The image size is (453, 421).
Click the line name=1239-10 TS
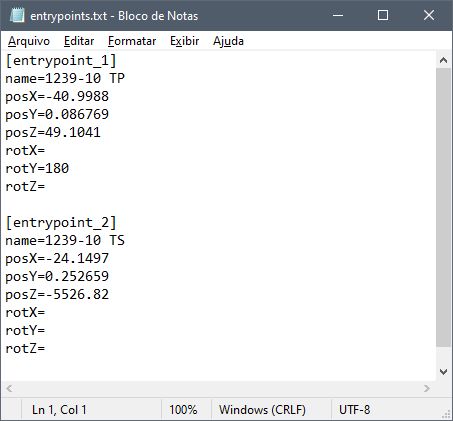(x=65, y=241)
